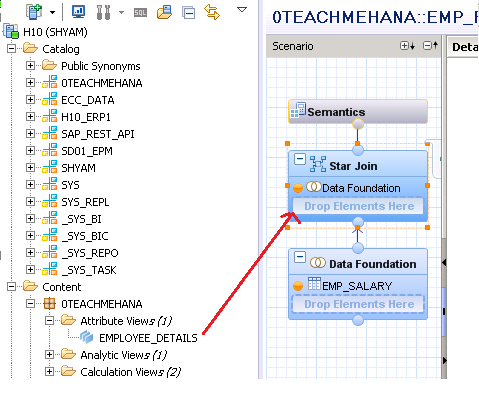Click the find folder toolbar icon

pyautogui.click(x=164, y=12)
